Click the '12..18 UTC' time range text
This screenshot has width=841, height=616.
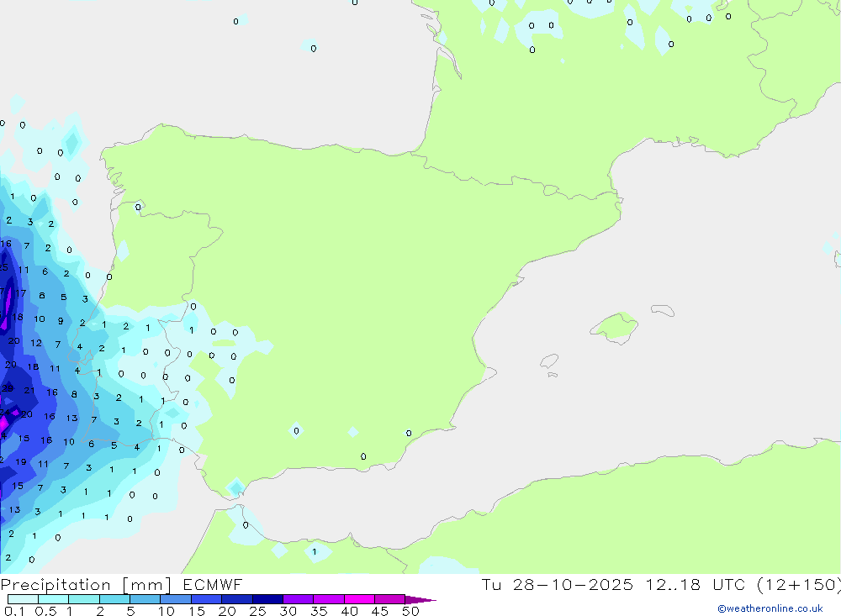click(694, 584)
